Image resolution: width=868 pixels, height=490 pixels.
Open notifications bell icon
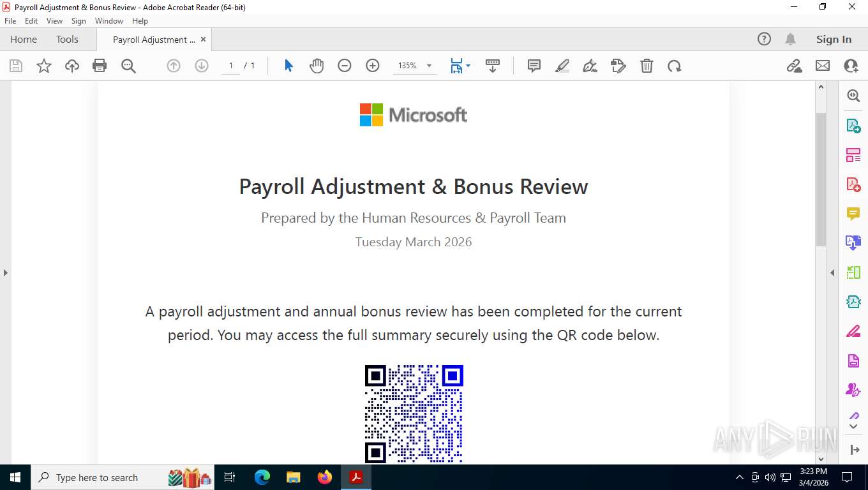[790, 39]
